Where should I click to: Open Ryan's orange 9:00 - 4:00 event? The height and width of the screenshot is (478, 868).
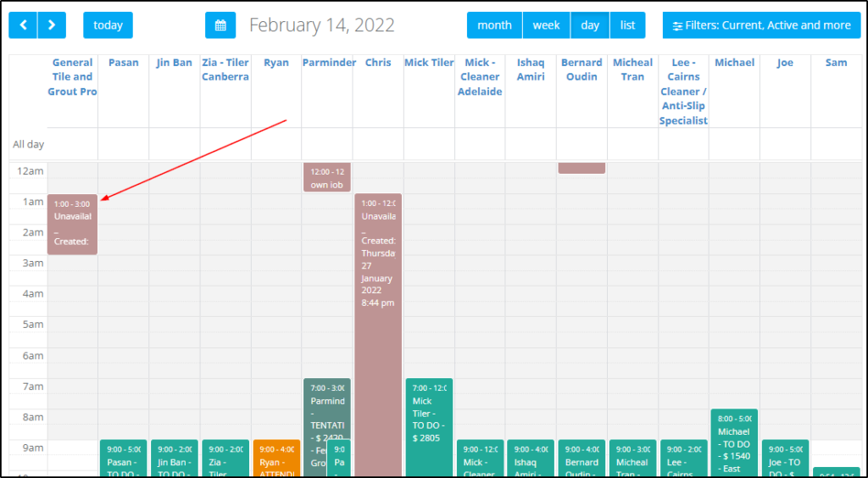[x=276, y=458]
